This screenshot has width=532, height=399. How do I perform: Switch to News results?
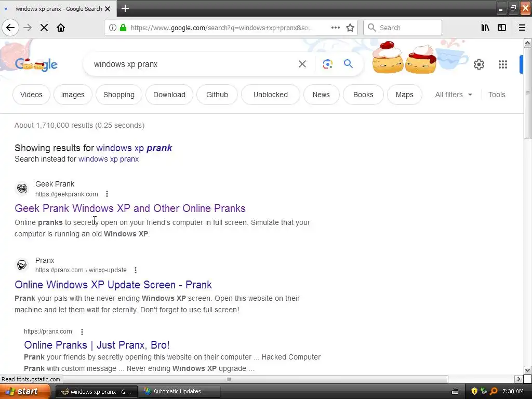(x=321, y=95)
